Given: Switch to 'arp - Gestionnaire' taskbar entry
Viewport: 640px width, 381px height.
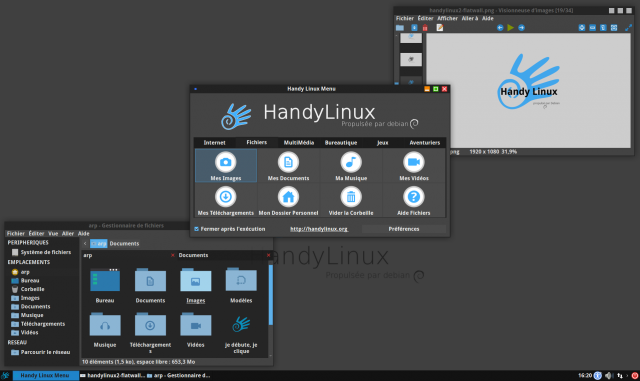Looking at the screenshot, I should click(178, 376).
